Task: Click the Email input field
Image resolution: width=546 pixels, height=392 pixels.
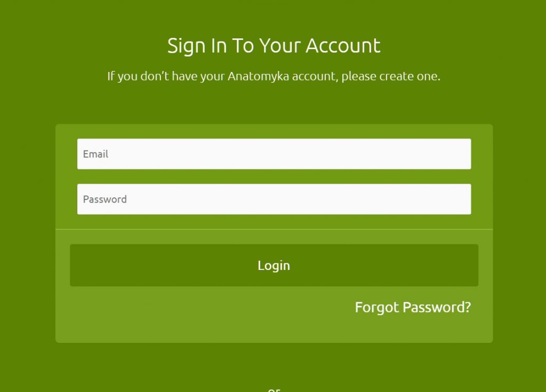Action: tap(274, 154)
